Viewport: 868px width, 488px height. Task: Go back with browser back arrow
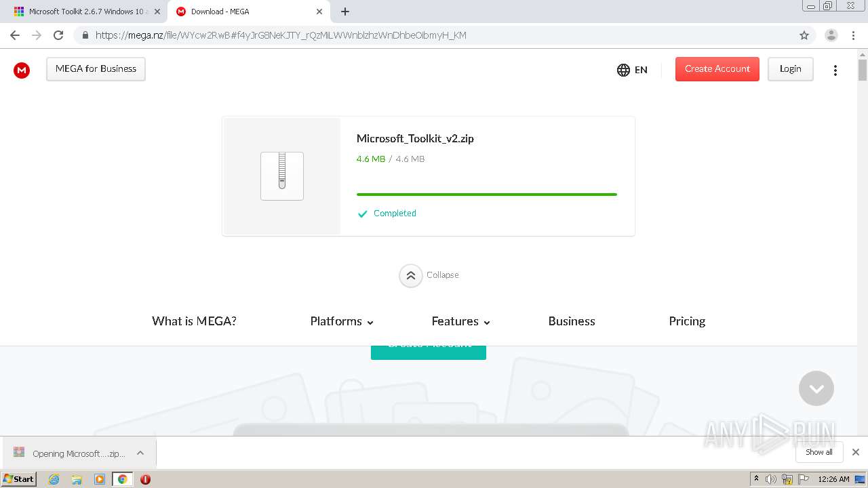pyautogui.click(x=15, y=35)
